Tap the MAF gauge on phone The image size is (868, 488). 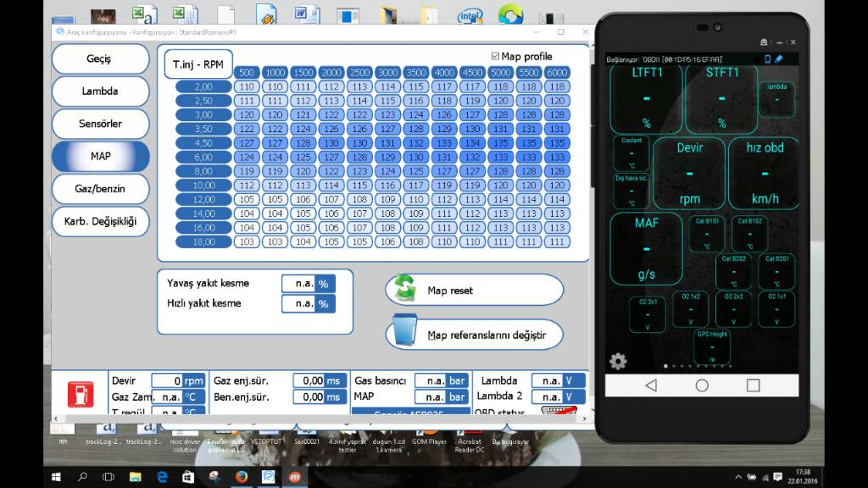pyautogui.click(x=646, y=248)
